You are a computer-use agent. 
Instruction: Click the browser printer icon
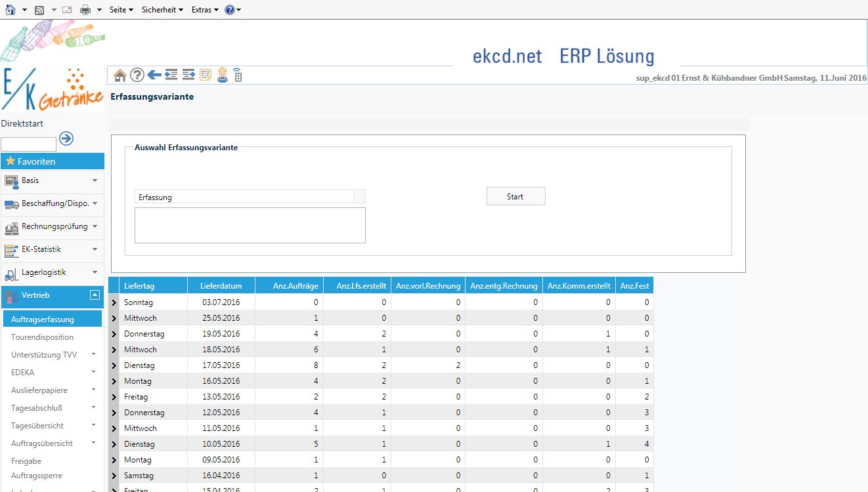[85, 10]
